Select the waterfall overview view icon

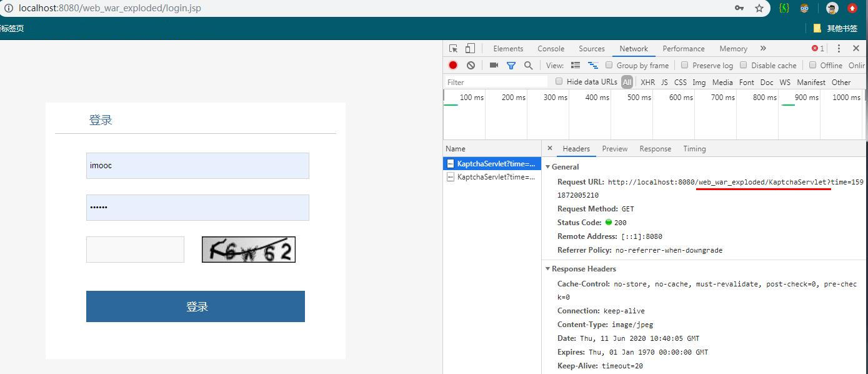[593, 65]
